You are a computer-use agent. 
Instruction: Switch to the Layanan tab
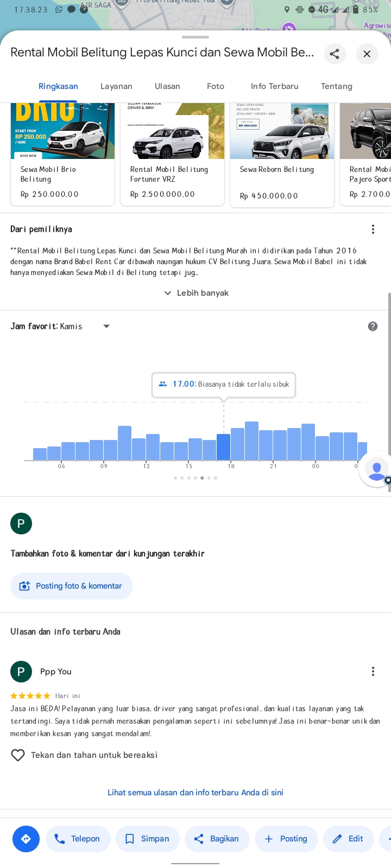[x=116, y=86]
